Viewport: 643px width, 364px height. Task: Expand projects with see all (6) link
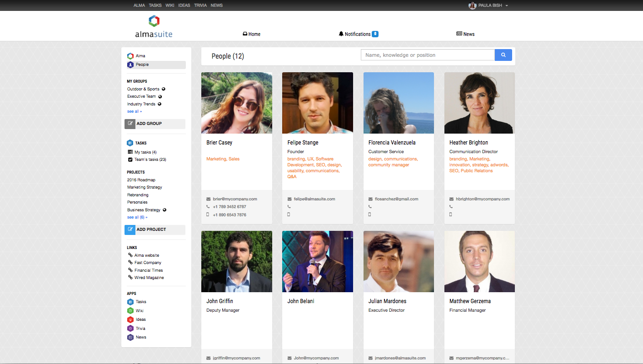[x=137, y=217]
